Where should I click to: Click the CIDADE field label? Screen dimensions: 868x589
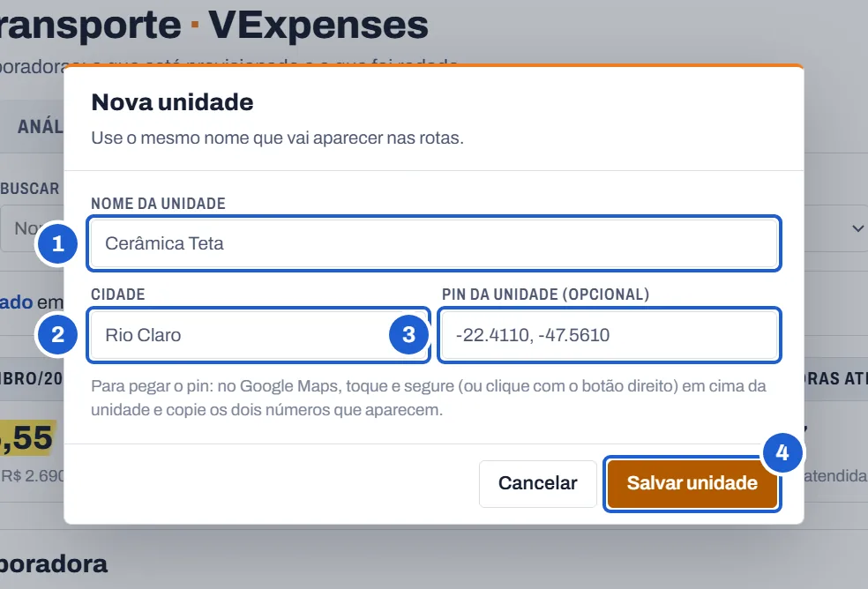coord(118,294)
